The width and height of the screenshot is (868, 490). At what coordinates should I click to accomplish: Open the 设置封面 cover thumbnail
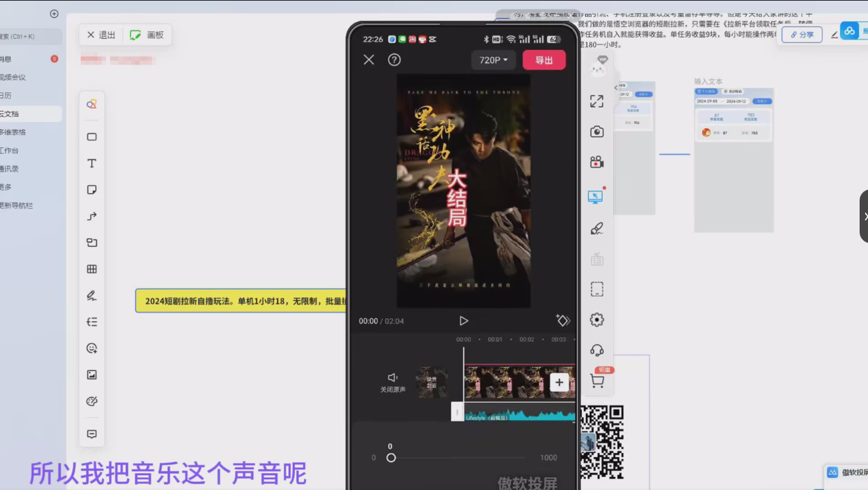tap(432, 383)
